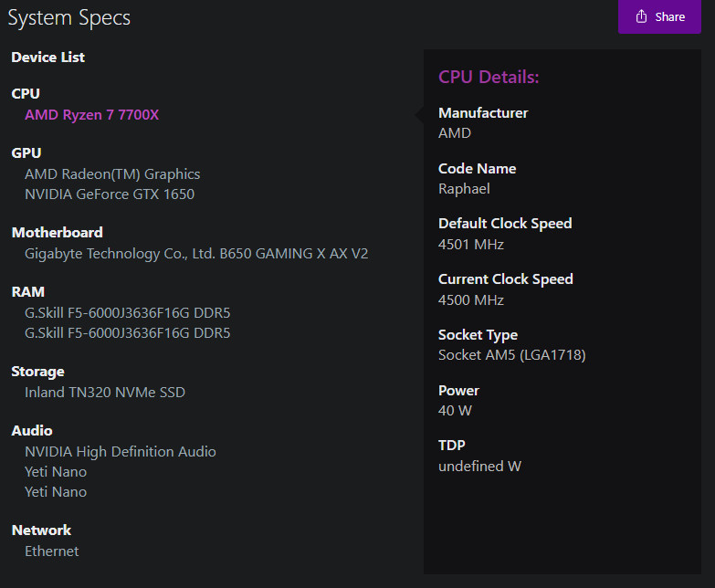The image size is (715, 588).
Task: Click the GPU category heading
Action: [26, 152]
